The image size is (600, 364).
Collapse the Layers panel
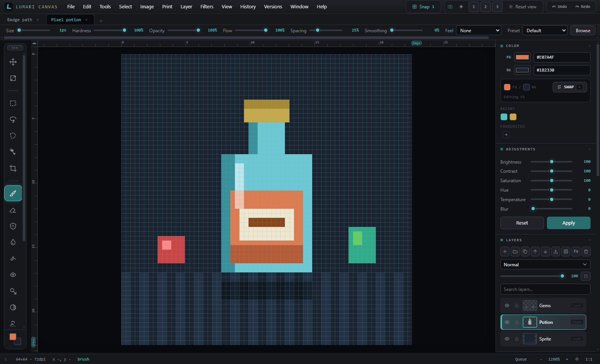[590, 240]
